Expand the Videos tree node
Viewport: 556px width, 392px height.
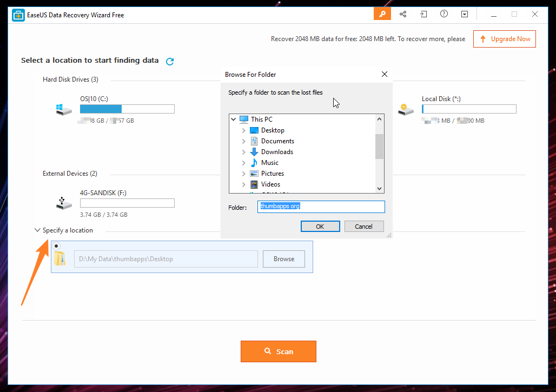point(243,184)
